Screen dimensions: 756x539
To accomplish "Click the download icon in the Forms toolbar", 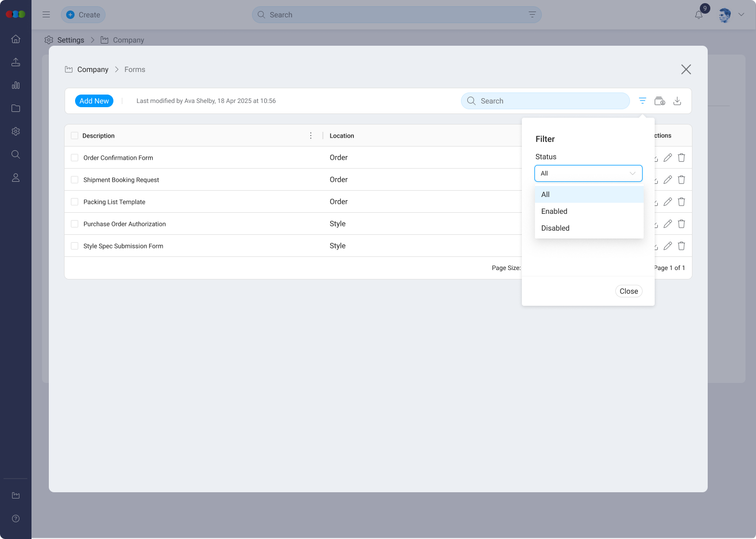I will coord(677,101).
